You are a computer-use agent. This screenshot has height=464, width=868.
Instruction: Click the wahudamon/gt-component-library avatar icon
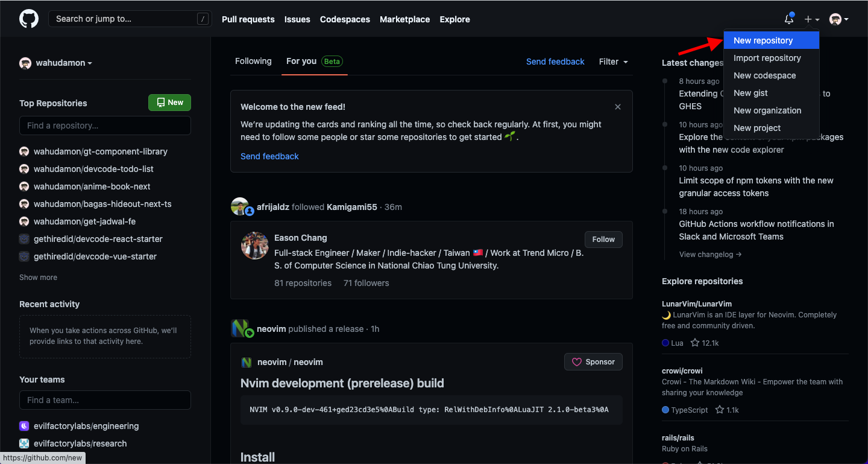(x=24, y=151)
